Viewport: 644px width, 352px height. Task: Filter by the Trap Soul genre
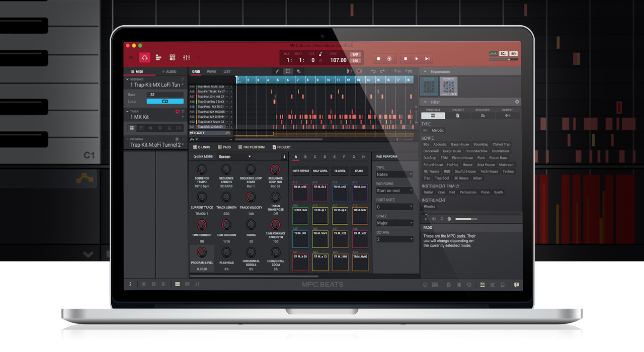tap(442, 178)
